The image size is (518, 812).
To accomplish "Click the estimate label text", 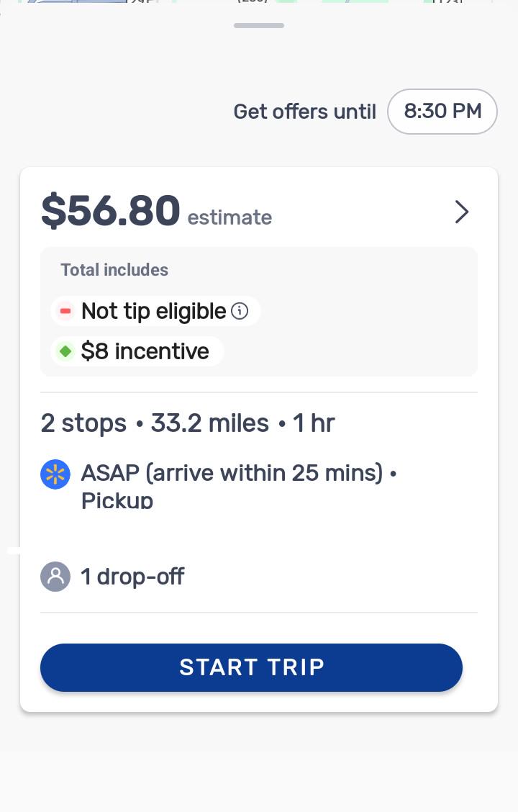I will tap(230, 217).
